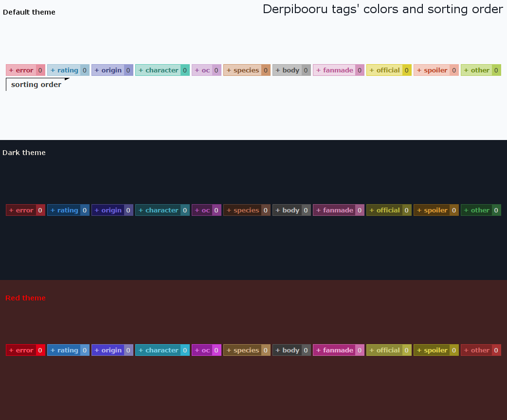
Task: Click the Dark theme fanmade tag count
Action: coord(360,210)
